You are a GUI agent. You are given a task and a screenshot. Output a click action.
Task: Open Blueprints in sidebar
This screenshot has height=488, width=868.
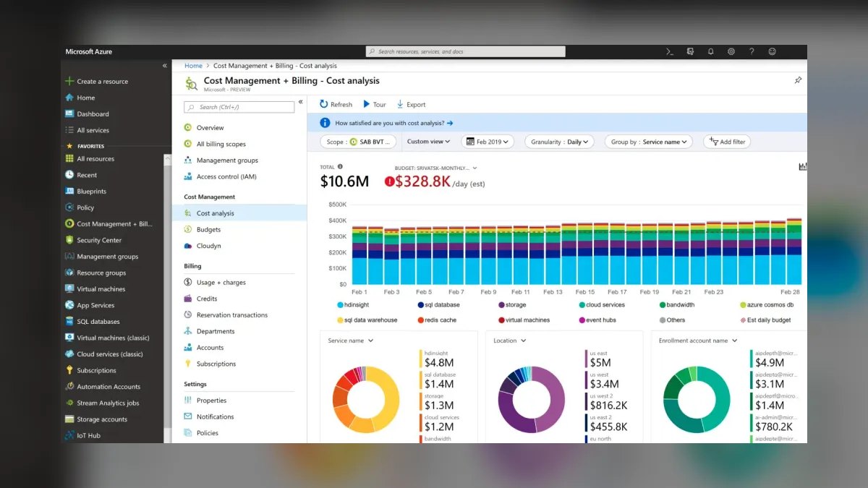point(91,192)
